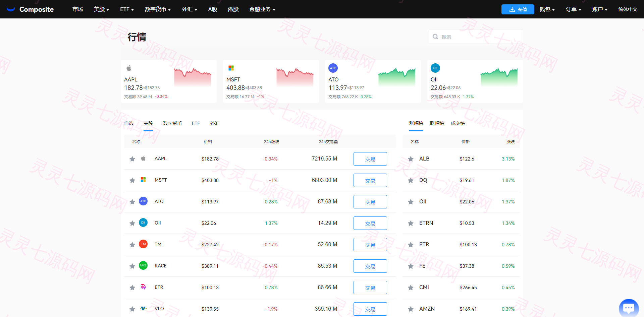The image size is (644, 317).
Task: Select the 跌幅榜 tab
Action: [x=437, y=123]
